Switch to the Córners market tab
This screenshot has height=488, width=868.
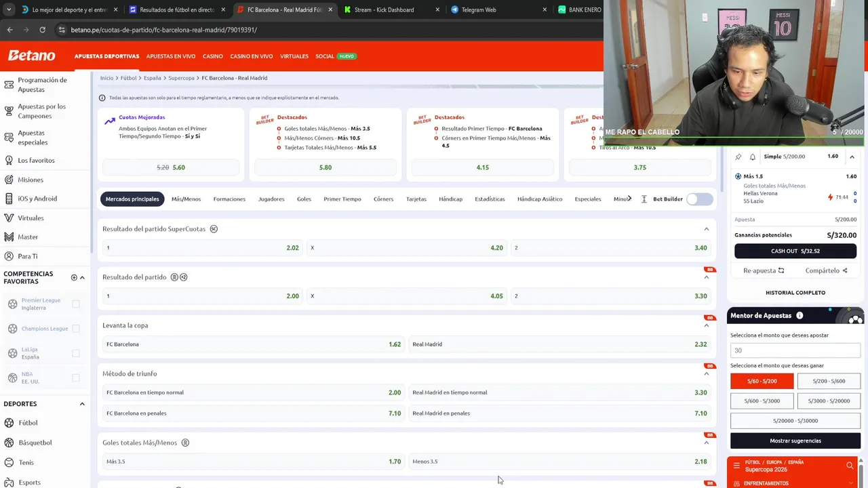pyautogui.click(x=383, y=199)
